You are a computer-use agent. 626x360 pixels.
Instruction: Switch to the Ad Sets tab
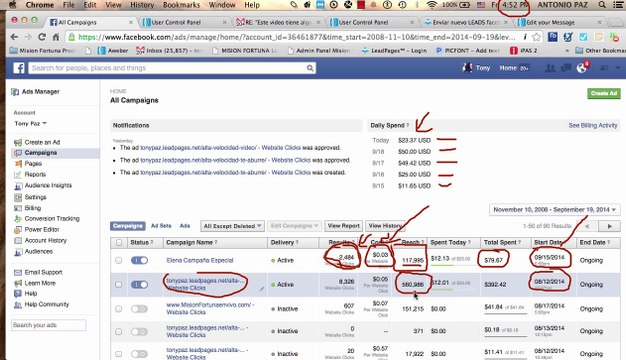click(x=161, y=226)
